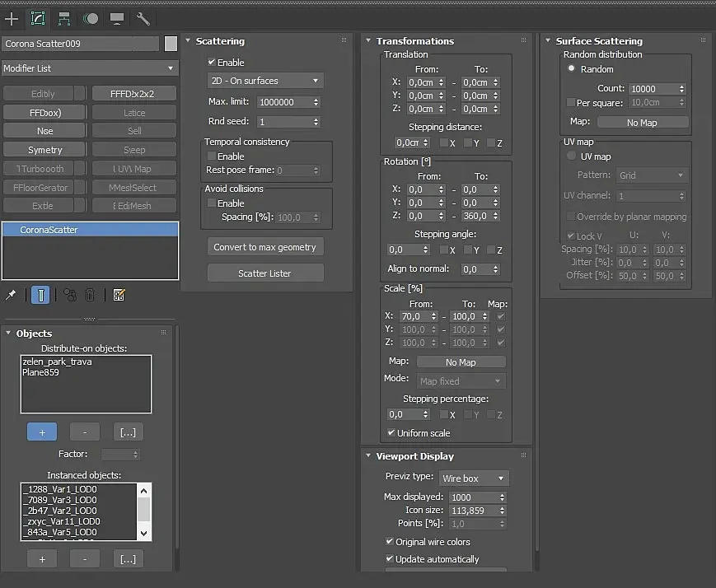The height and width of the screenshot is (588, 716).
Task: Open the 2D - On surfaces dropdown
Action: (264, 81)
